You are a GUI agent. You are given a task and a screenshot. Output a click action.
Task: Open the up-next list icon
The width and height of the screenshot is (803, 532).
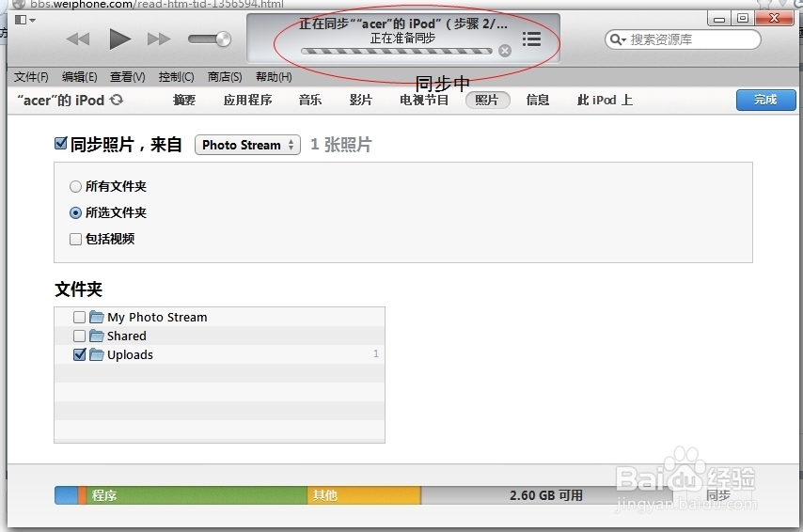[531, 39]
